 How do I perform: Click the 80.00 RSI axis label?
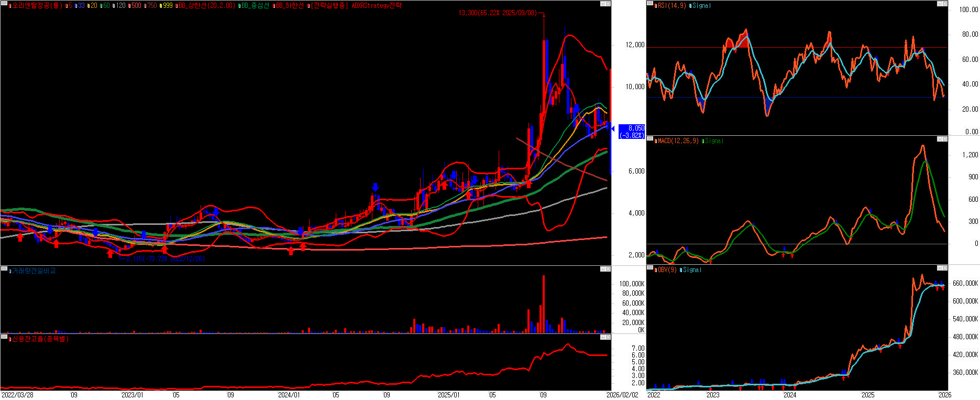click(x=970, y=34)
